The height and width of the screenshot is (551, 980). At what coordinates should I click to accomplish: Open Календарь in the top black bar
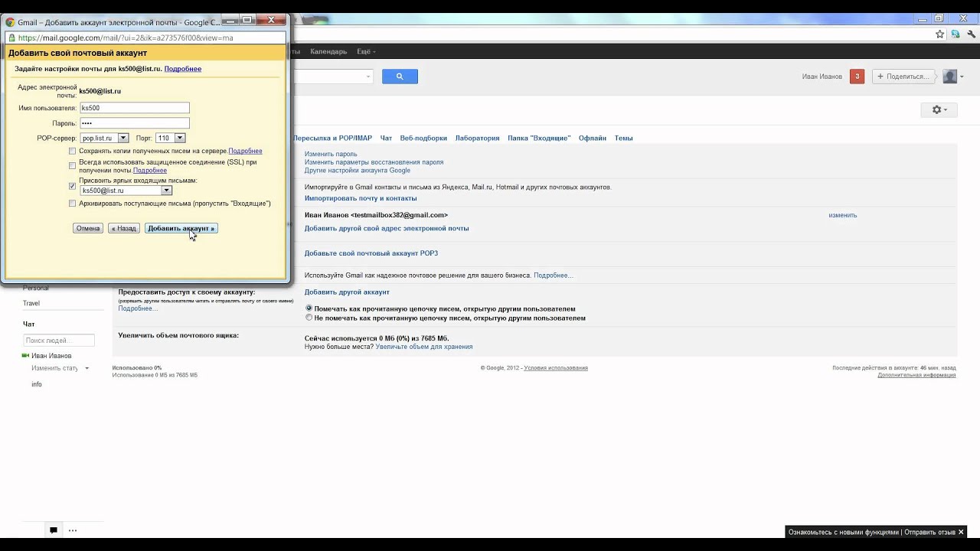coord(328,51)
